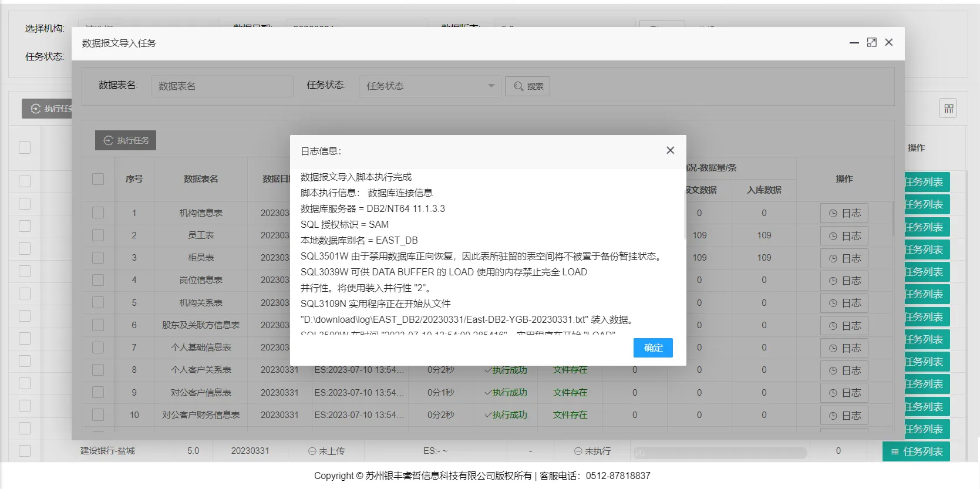This screenshot has height=489, width=980.
Task: Click the column layout grid icon
Action: (948, 109)
